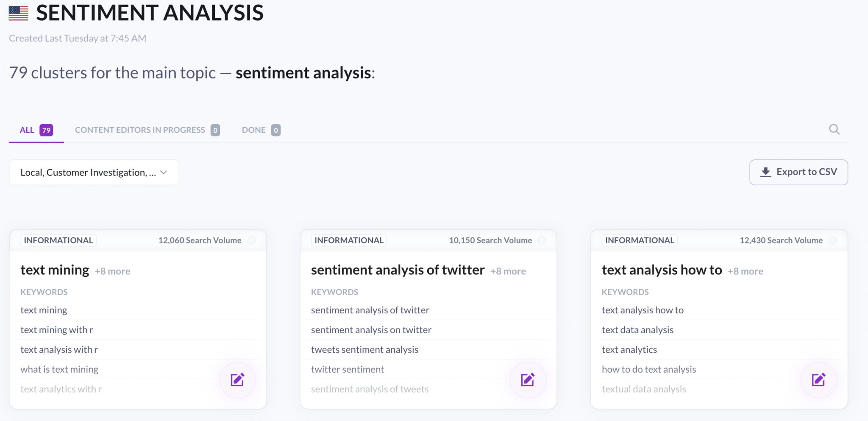The width and height of the screenshot is (868, 421).
Task: Select the All 79 tab
Action: pyautogui.click(x=36, y=130)
